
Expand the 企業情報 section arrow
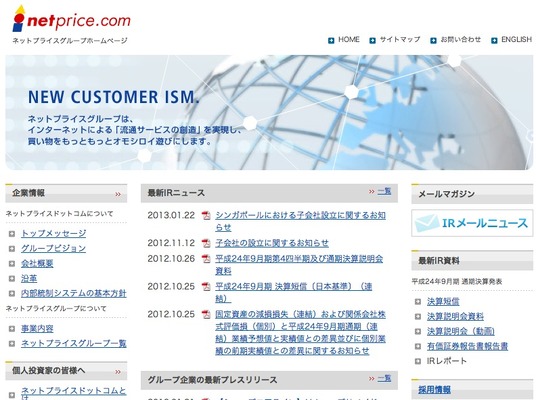(x=118, y=194)
